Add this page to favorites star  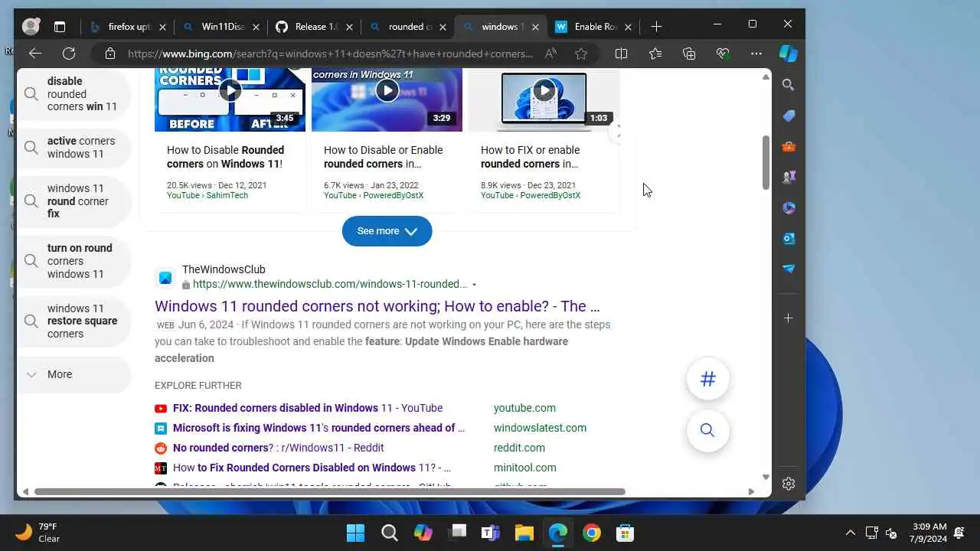click(x=581, y=54)
